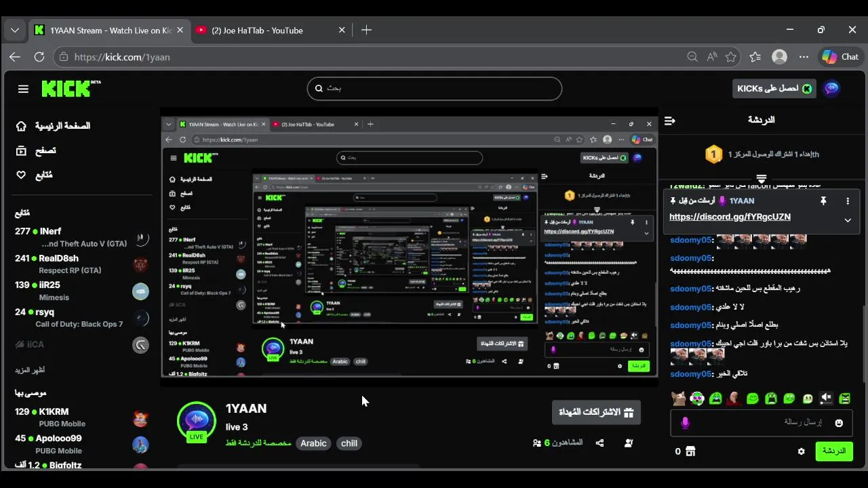The height and width of the screenshot is (488, 868).
Task: Open the chat settings gear
Action: [802, 451]
